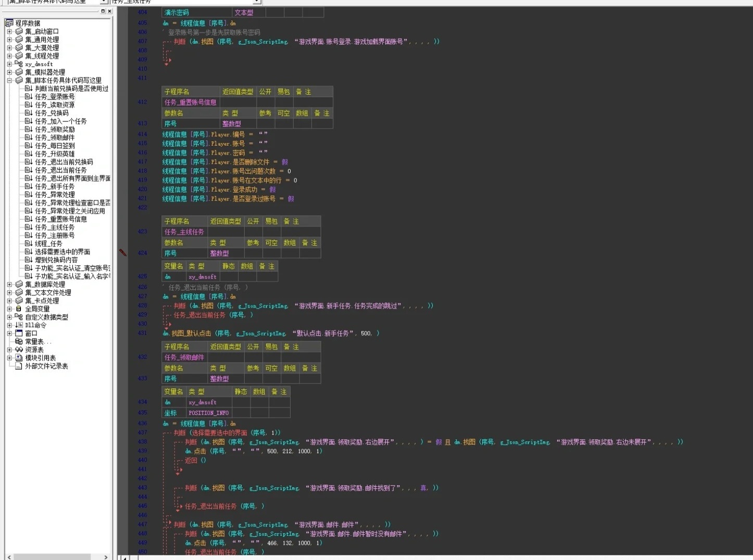Viewport: 753px width, 560px height.
Task: Toggle the 静态 cell for variable 坐标
Action: (x=241, y=413)
